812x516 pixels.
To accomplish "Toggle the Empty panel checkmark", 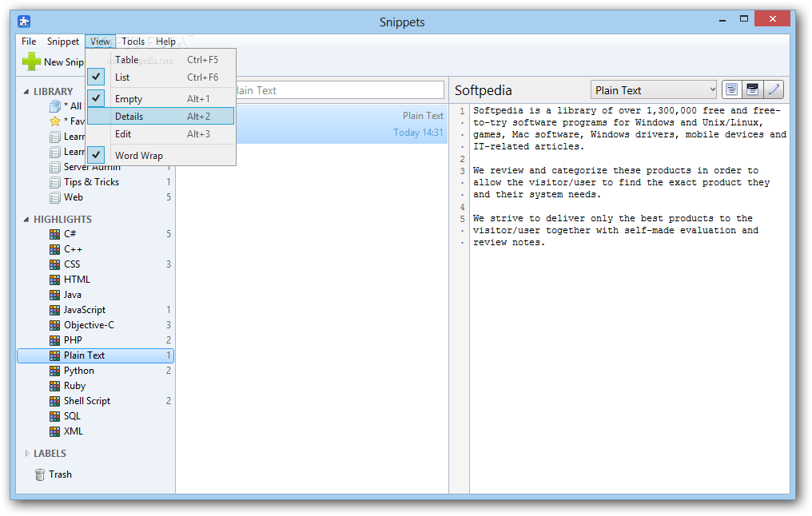I will 97,97.
